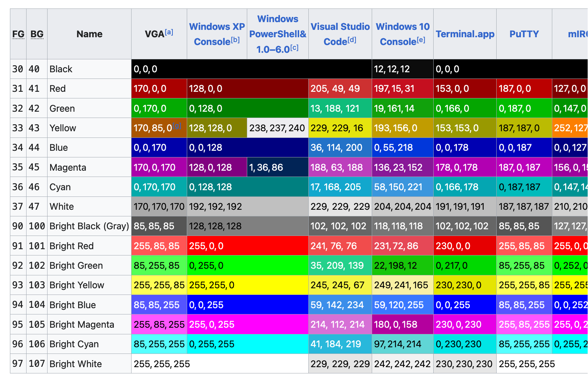Select Windows 10 Yellow swatch 193, 156, 0
Screen dimensions: 588x376
pos(403,128)
